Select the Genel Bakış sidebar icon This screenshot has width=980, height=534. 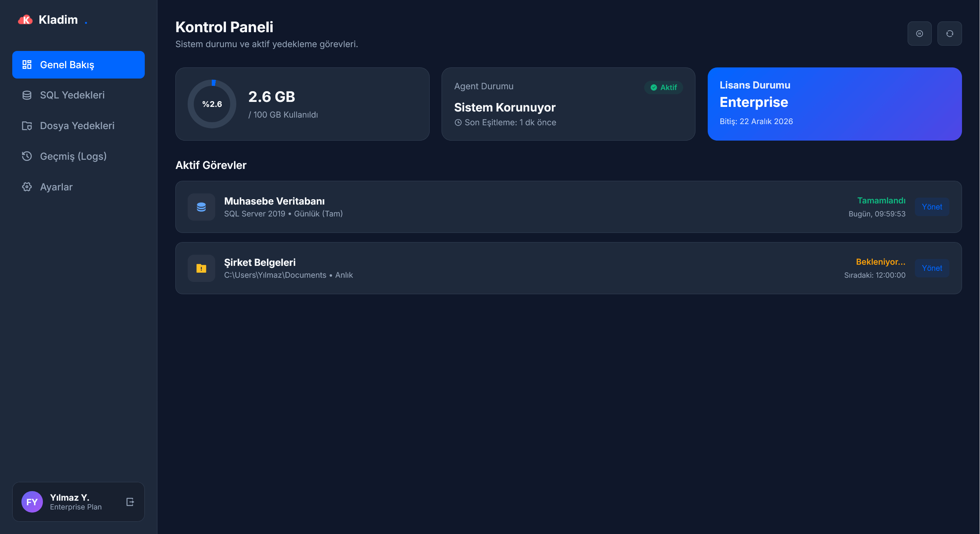pos(27,64)
